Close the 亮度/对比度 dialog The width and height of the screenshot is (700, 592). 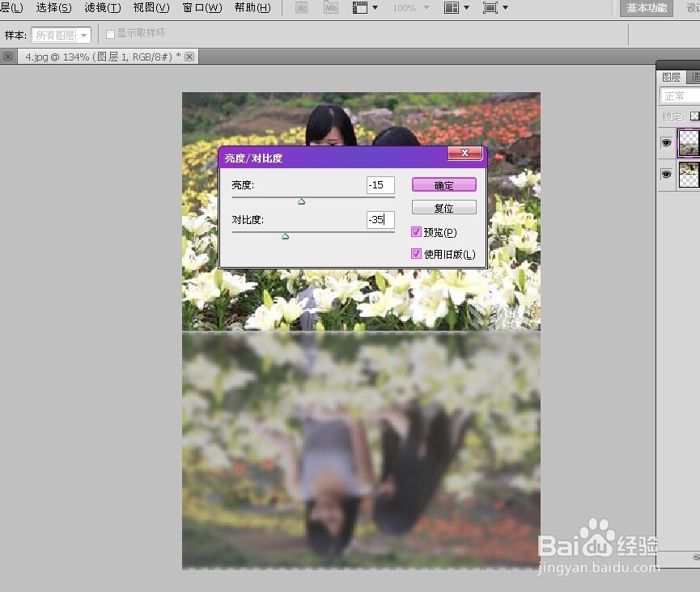click(465, 153)
